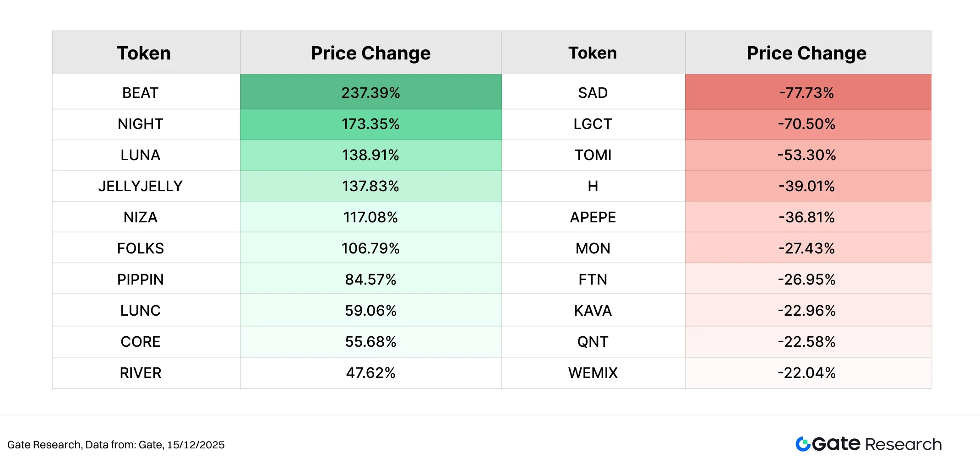Click the right Token column header
This screenshot has width=980, height=474.
593,53
